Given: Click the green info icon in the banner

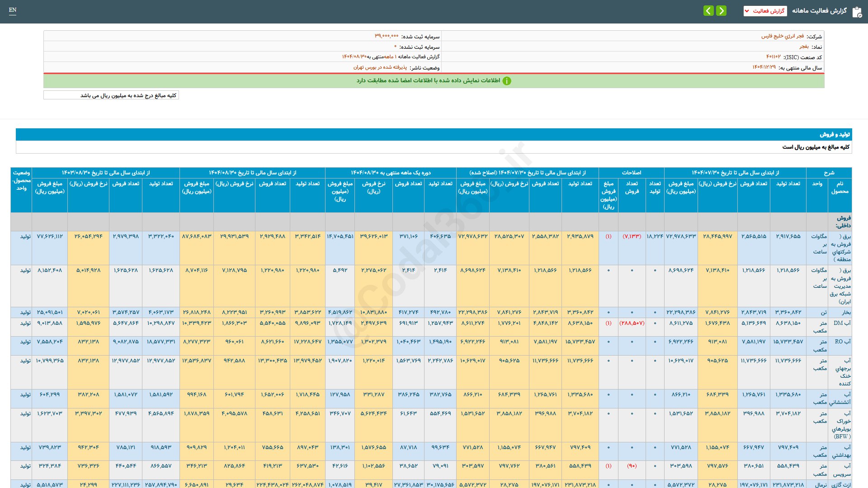Looking at the screenshot, I should pyautogui.click(x=507, y=81).
